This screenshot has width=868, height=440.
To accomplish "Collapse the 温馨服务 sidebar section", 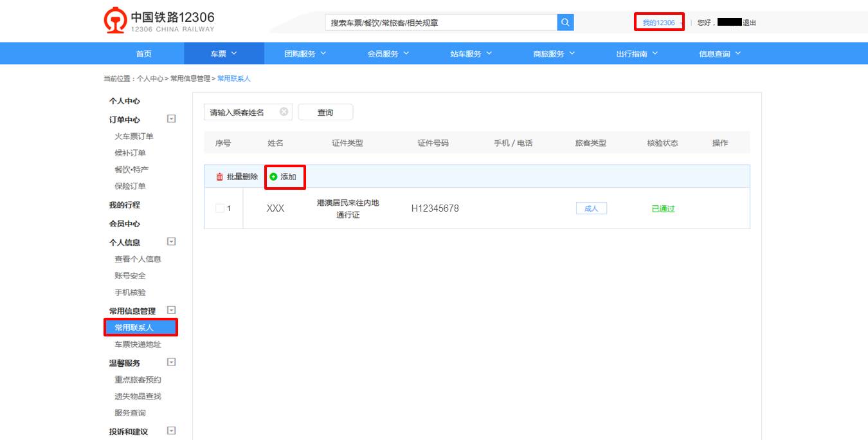I will 171,363.
